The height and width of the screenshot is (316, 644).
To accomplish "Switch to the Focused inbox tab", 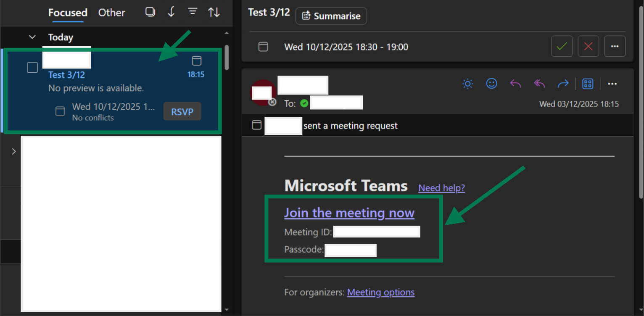I will tap(68, 13).
